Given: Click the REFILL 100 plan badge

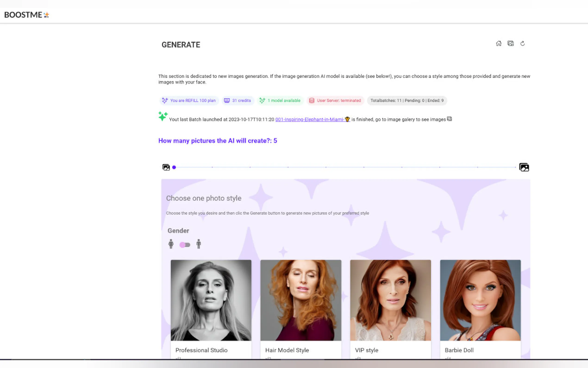Looking at the screenshot, I should click(189, 101).
